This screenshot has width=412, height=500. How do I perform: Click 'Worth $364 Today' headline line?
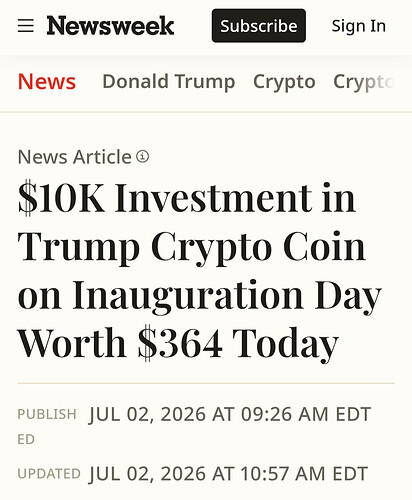[x=178, y=343]
